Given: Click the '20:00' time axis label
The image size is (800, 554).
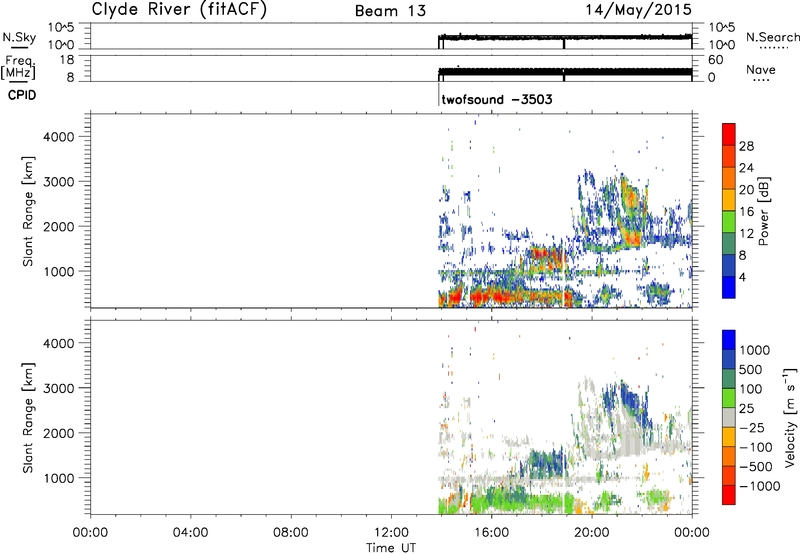Looking at the screenshot, I should pos(591,533).
